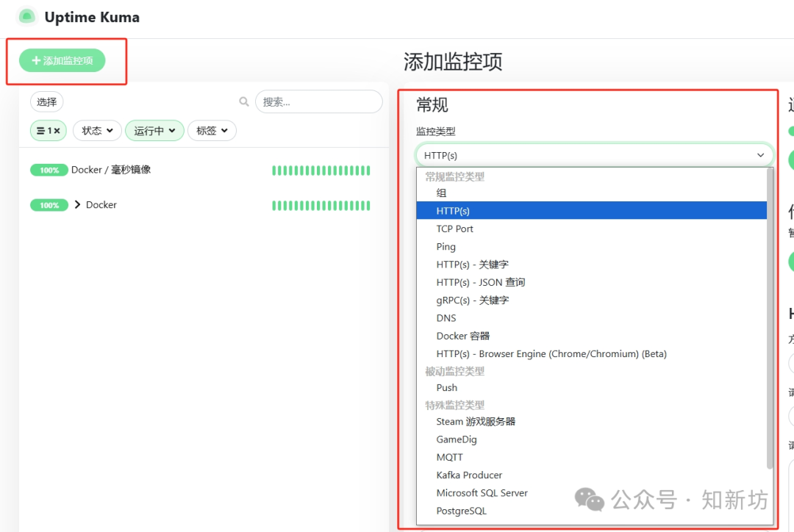Select Docker 容器 monitor type
This screenshot has height=532, width=794.
pyautogui.click(x=591, y=336)
